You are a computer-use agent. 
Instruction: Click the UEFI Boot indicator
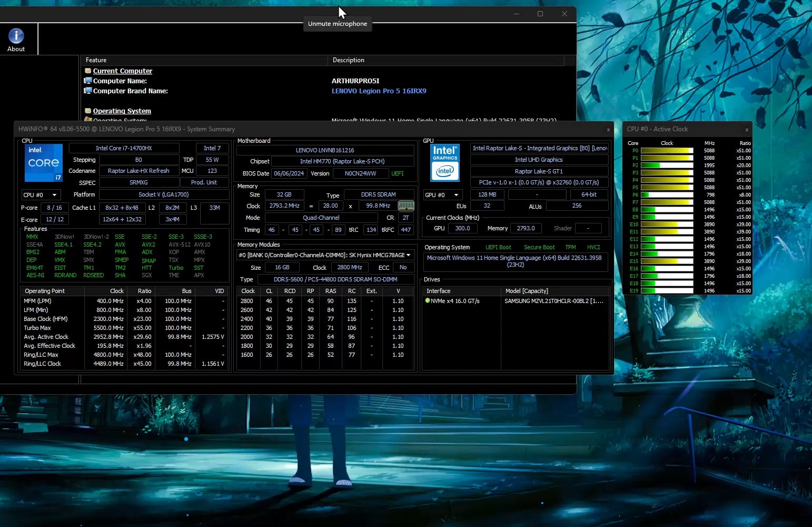(x=498, y=247)
